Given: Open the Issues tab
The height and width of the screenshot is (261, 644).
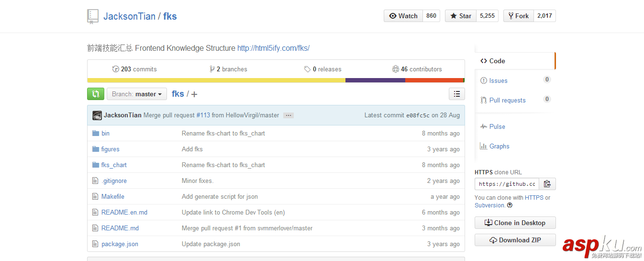Looking at the screenshot, I should point(498,81).
